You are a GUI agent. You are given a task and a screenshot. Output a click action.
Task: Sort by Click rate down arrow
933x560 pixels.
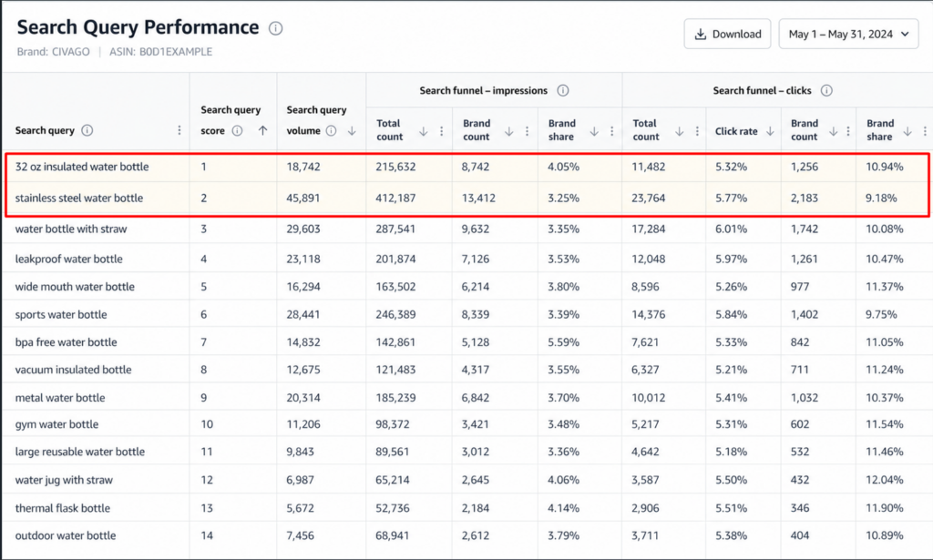point(770,131)
